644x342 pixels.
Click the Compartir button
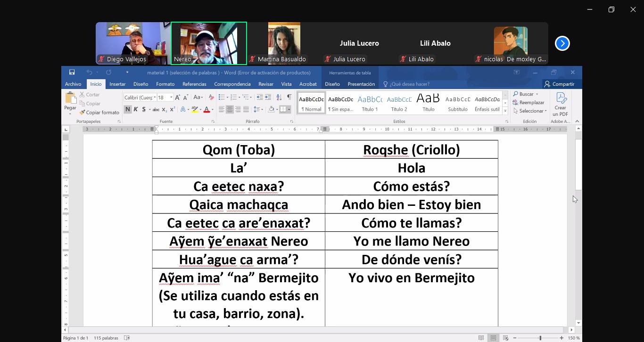point(559,84)
